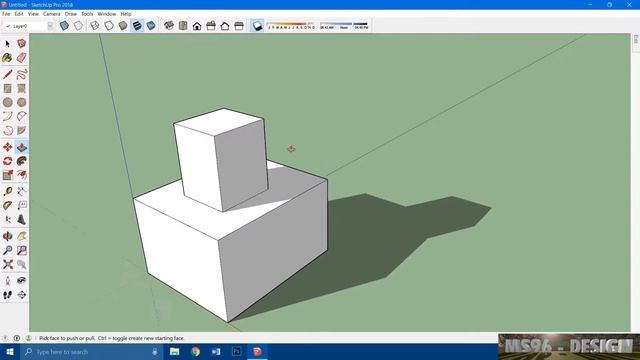Viewport: 640px width, 360px height.
Task: Choose the Pan hand tool
Action: [22, 236]
